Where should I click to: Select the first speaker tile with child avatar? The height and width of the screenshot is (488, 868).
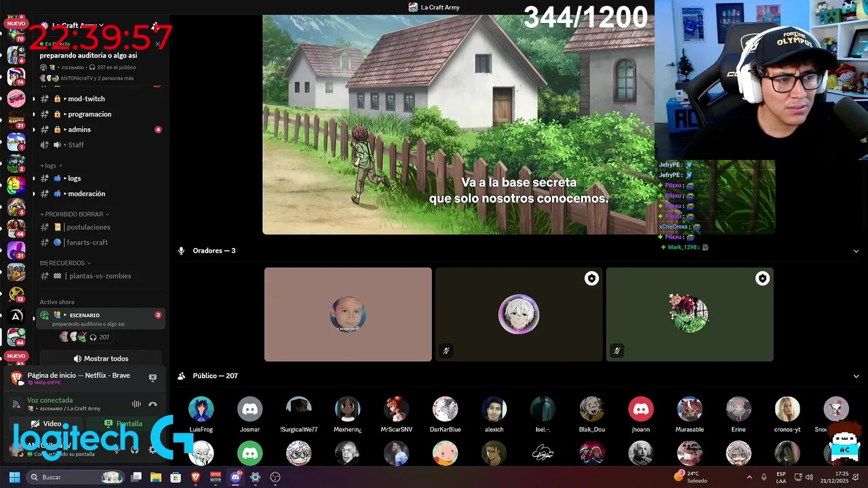[x=348, y=314]
